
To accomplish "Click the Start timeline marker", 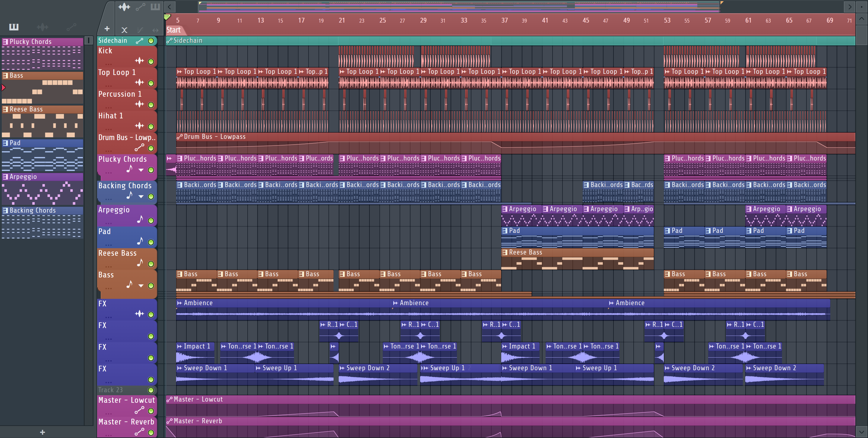I will (174, 30).
